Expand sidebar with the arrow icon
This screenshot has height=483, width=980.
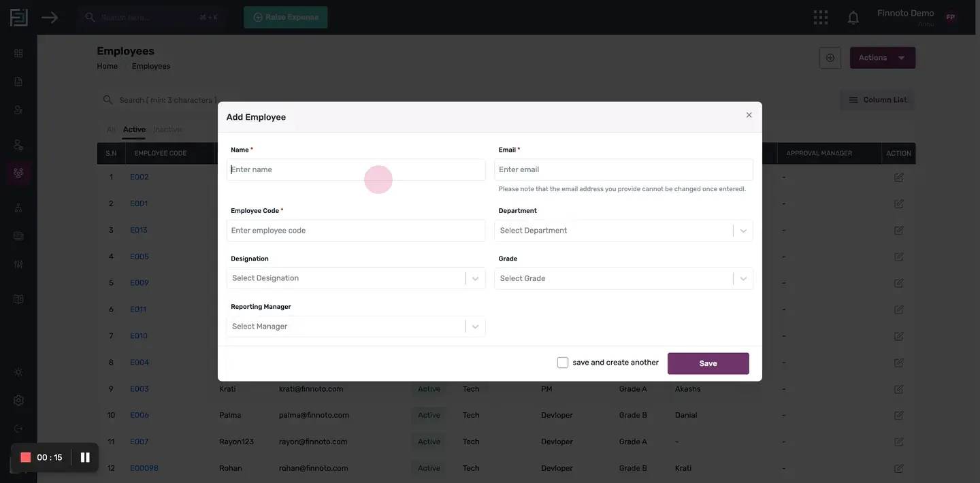click(50, 17)
